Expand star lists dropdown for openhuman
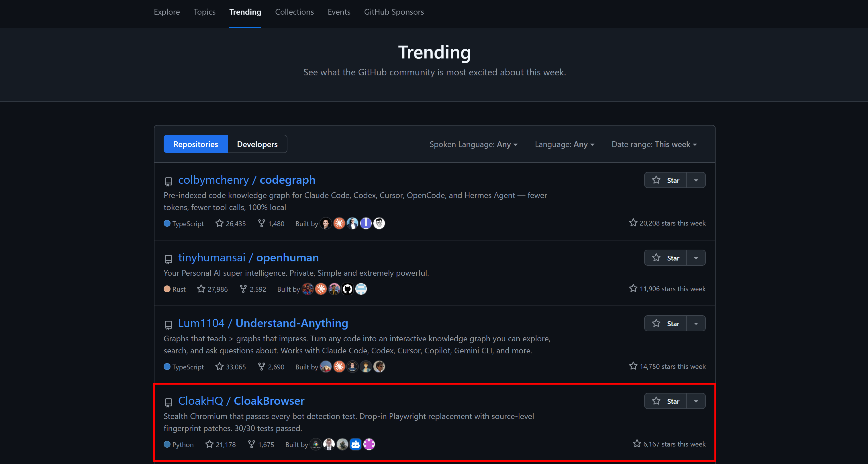This screenshot has height=464, width=868. point(696,258)
